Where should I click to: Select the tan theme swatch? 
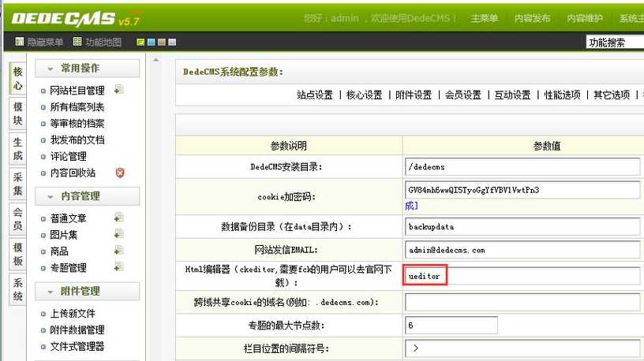[x=162, y=42]
